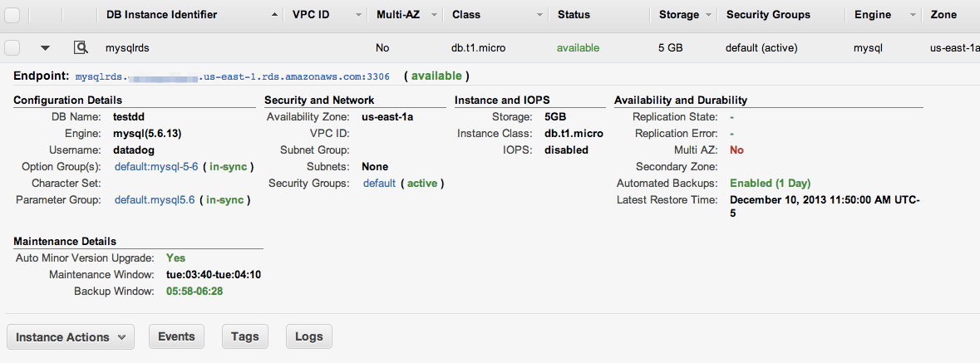Click the Tags button
The height and width of the screenshot is (363, 980).
(244, 336)
